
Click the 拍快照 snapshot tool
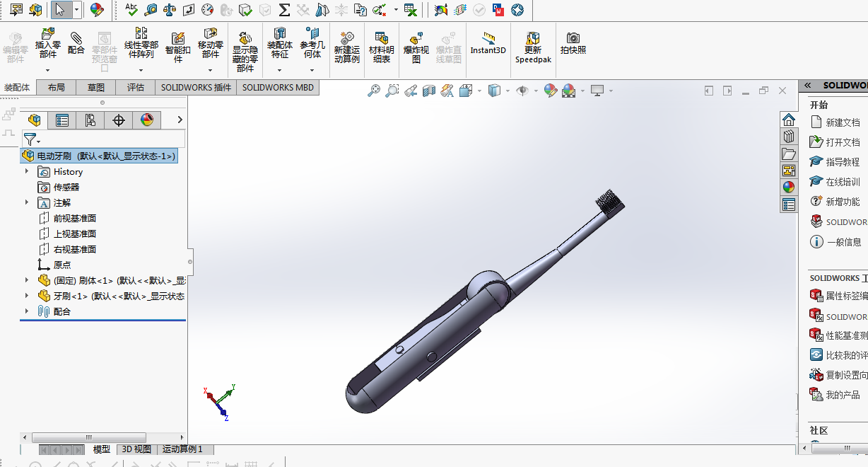tap(573, 42)
